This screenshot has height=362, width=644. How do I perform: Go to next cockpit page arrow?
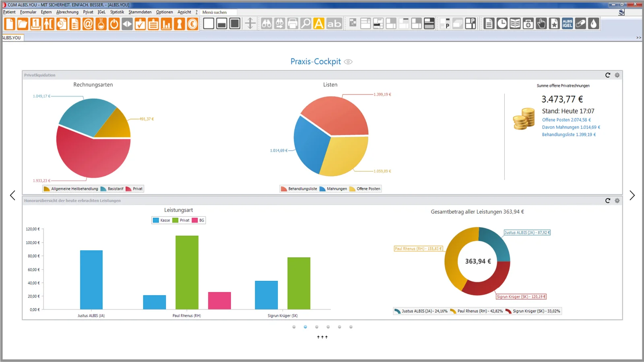(x=632, y=195)
